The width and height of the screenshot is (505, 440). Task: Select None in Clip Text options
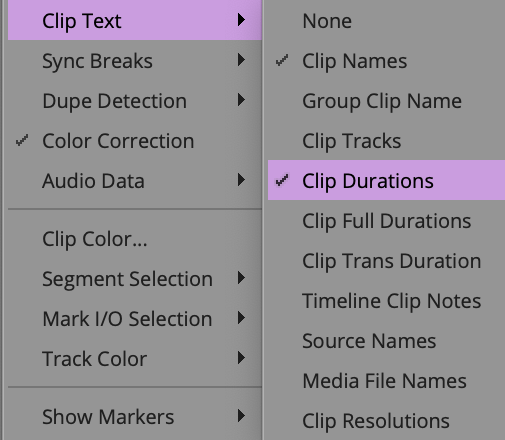386,20
